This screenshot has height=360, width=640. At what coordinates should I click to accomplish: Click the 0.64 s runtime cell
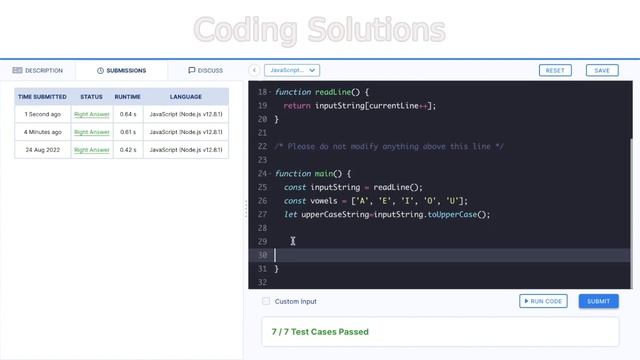click(128, 114)
